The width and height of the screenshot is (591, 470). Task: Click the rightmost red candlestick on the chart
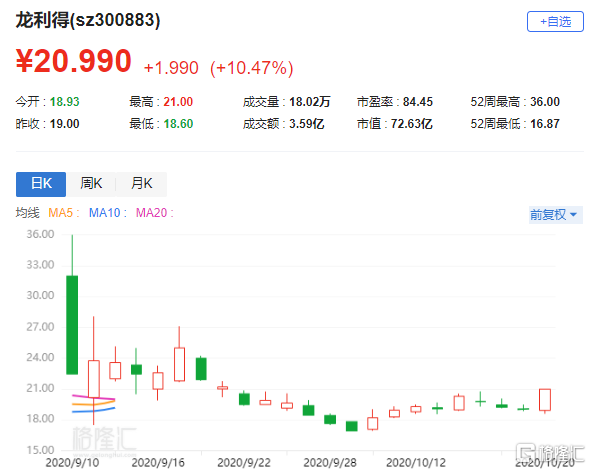545,400
